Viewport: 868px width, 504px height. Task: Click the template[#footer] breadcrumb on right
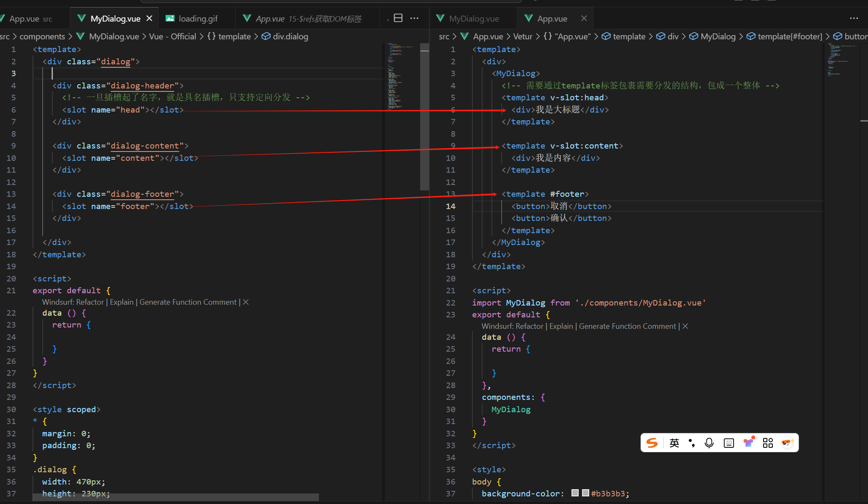(x=790, y=36)
